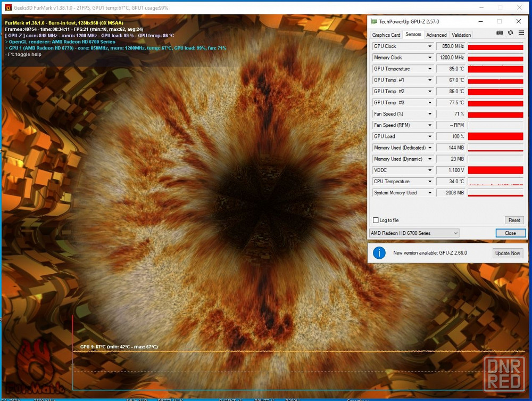Click the Close button in GPU-Z
The width and height of the screenshot is (532, 401).
click(x=510, y=233)
